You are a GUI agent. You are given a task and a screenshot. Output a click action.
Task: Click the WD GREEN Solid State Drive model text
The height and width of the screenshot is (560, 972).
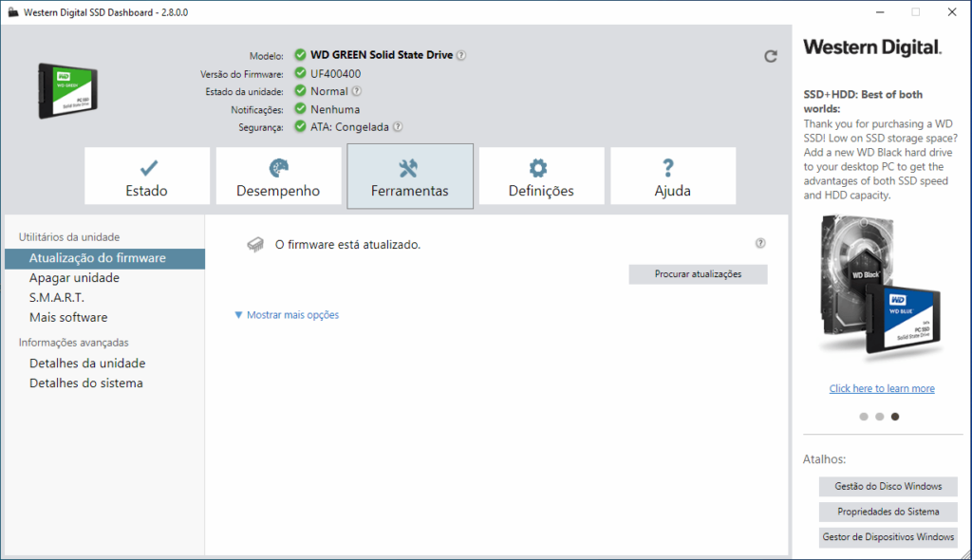pyautogui.click(x=382, y=55)
